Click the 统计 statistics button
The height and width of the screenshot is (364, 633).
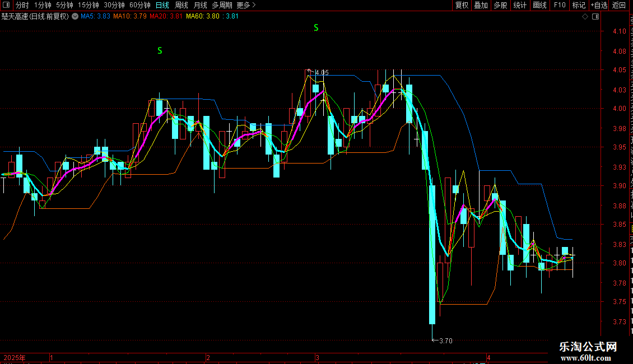520,5
